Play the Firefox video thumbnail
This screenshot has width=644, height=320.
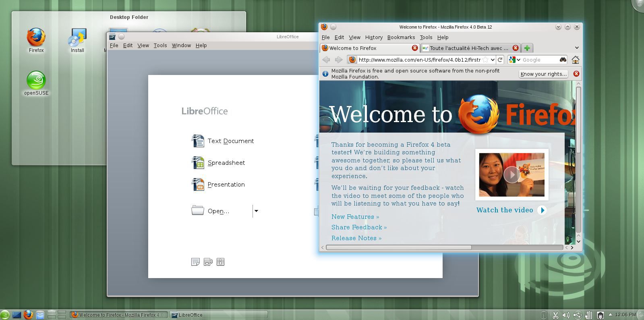point(511,175)
